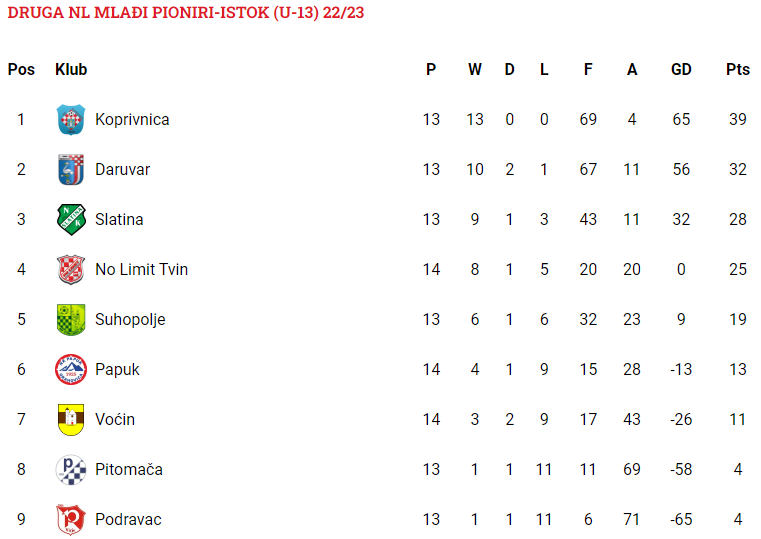Click the Pos column header
This screenshot has width=761, height=539.
(x=21, y=69)
